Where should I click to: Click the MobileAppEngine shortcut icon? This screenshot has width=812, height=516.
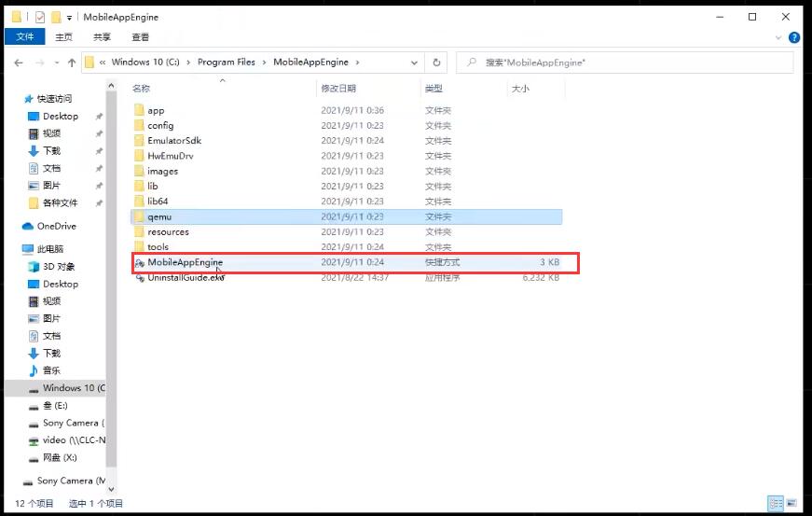click(139, 263)
